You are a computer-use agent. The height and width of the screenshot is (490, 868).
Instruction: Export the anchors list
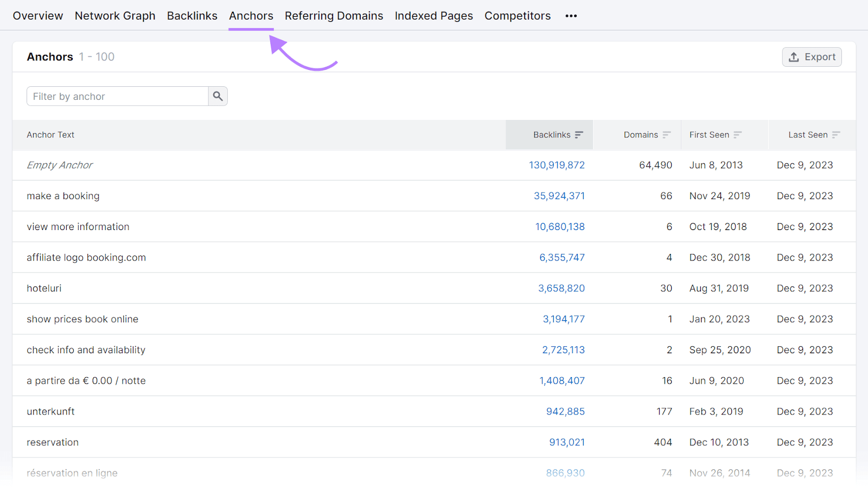[x=812, y=57]
